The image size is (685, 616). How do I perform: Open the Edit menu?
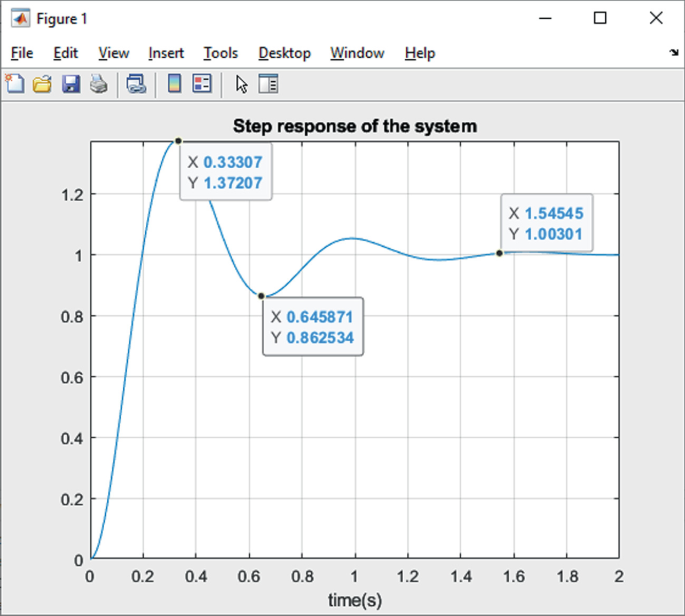[x=66, y=53]
